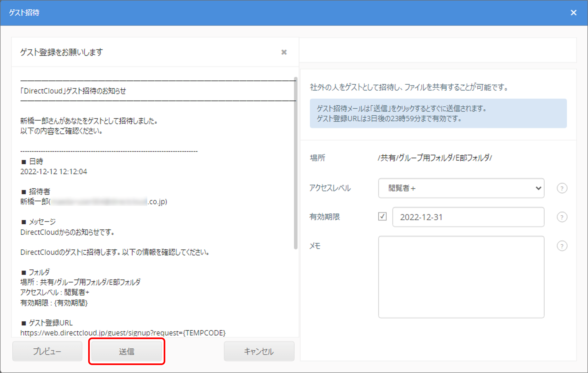Click the text 有効期限 : {有効期間}
588x373 pixels.
(x=54, y=303)
